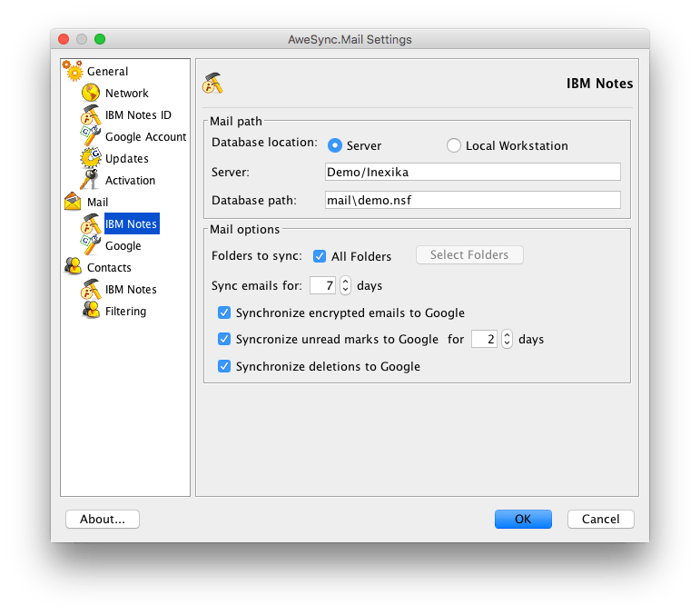Viewport: 700px width, 615px height.
Task: Click into the Database path field
Action: (x=472, y=200)
